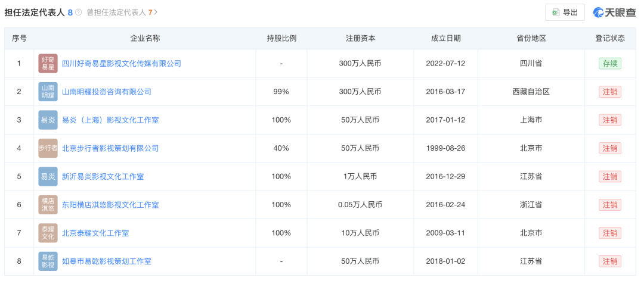Click the help icon beside 担任法定代表人 8
Viewport: 644px width, 281px height.
point(79,13)
